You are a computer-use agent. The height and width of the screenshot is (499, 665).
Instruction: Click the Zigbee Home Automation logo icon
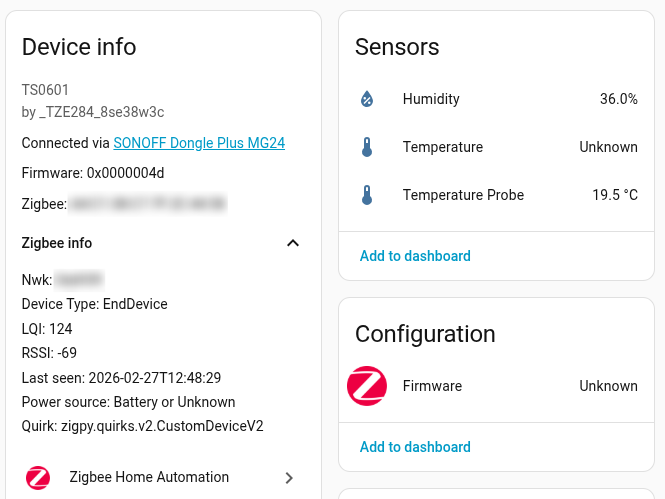coord(38,478)
